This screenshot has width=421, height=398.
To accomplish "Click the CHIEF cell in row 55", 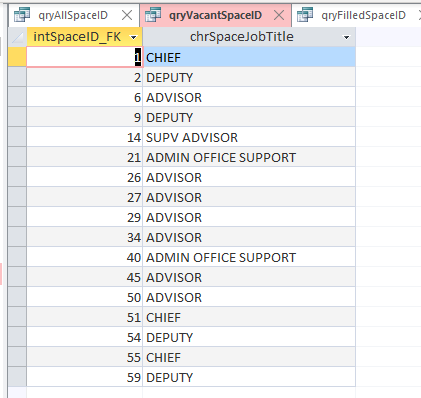I will [249, 357].
